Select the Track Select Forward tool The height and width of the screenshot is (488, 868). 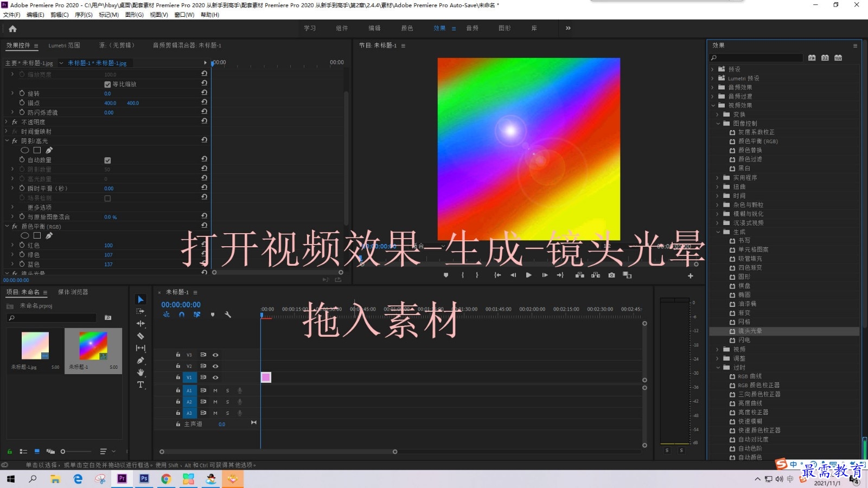pyautogui.click(x=141, y=311)
